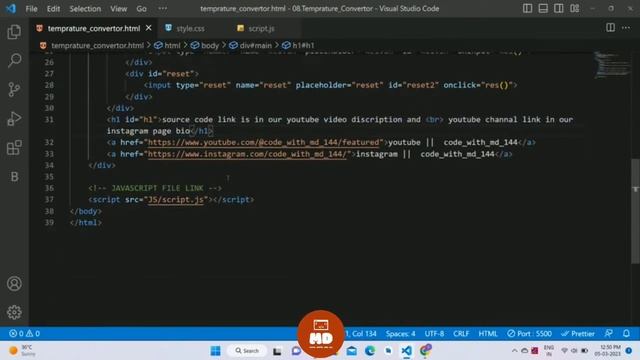The height and width of the screenshot is (360, 640).
Task: Click line number 31 in gutter
Action: point(49,120)
